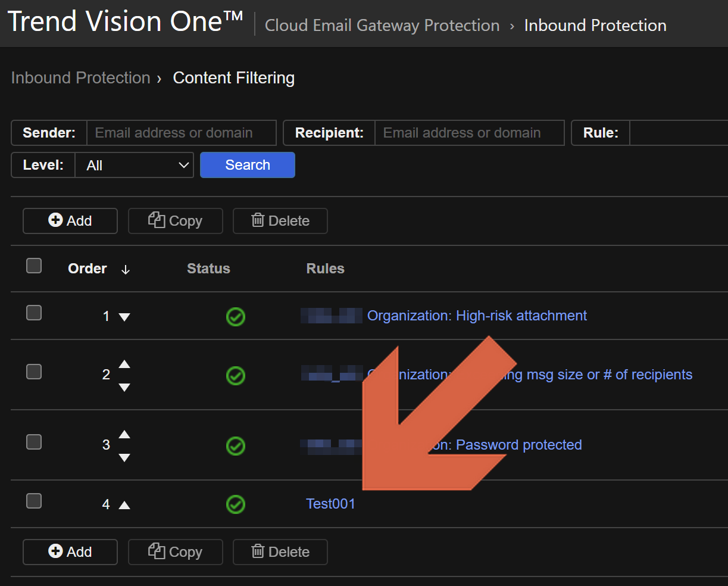Move rule 1 down in order
This screenshot has height=586, width=728.
124,317
